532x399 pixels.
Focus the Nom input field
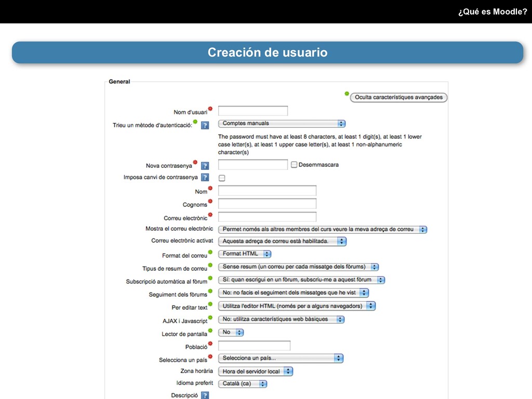(267, 190)
